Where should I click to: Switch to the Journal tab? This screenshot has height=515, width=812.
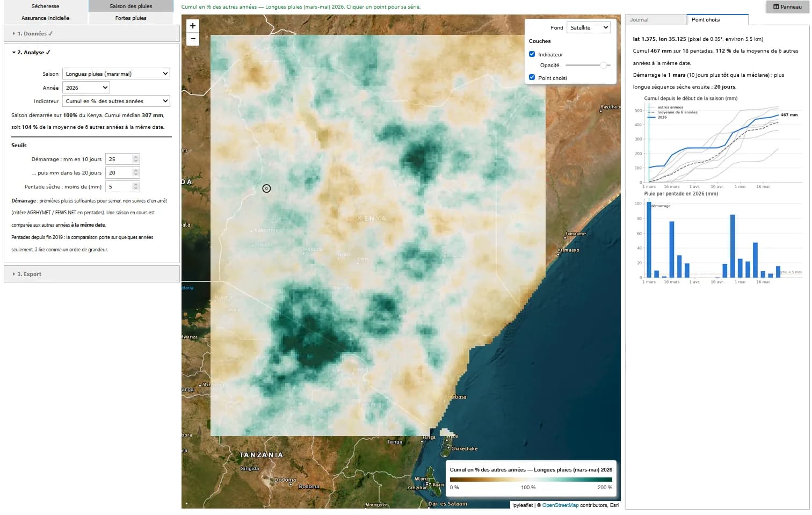(x=656, y=20)
